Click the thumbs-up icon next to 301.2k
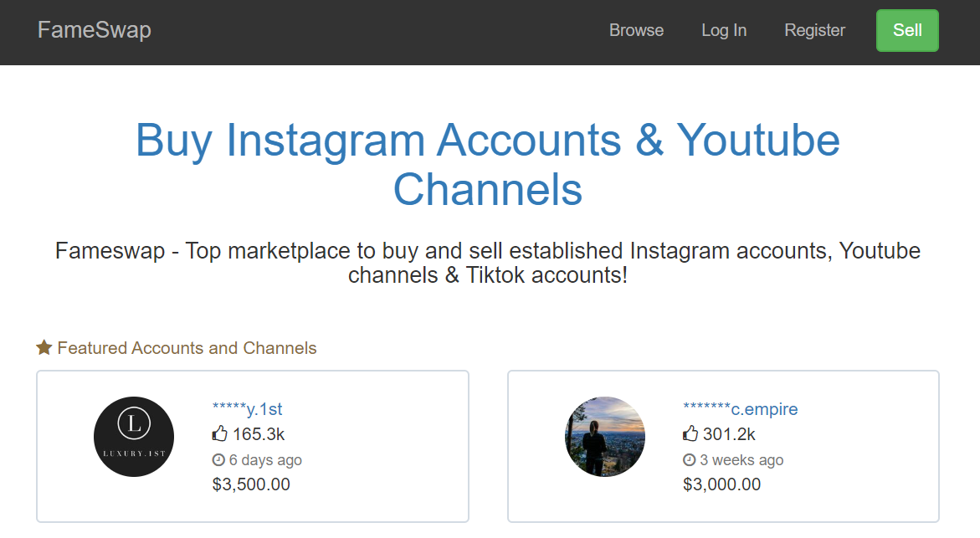980x538 pixels. [x=690, y=433]
